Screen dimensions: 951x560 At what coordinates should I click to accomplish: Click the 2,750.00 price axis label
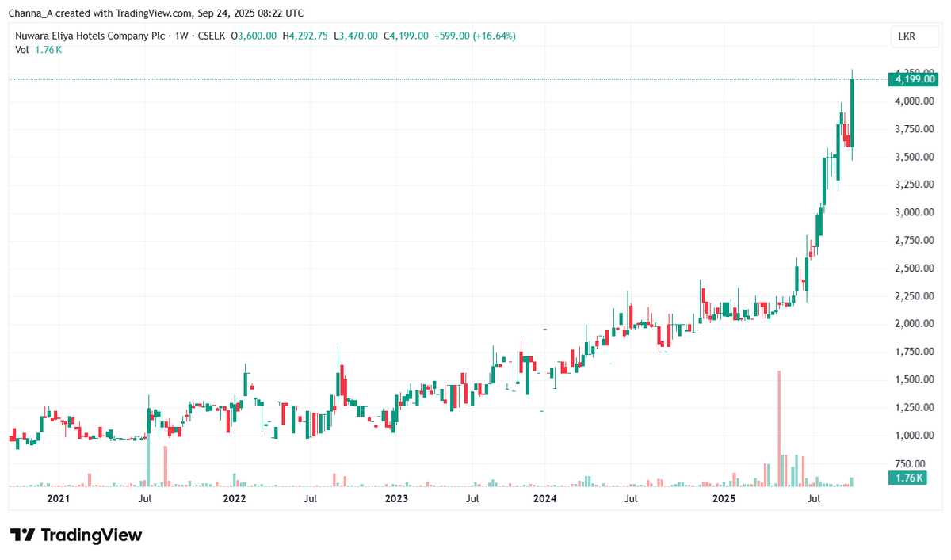click(x=915, y=240)
